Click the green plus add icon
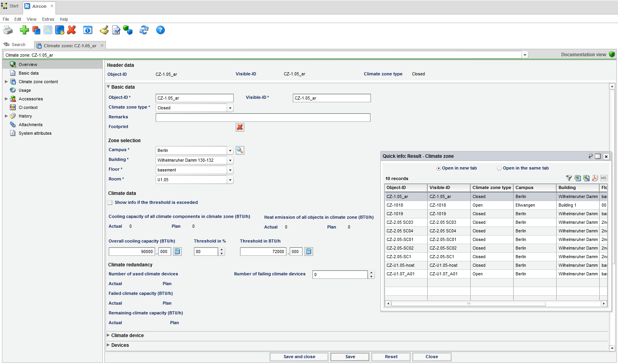 [24, 30]
